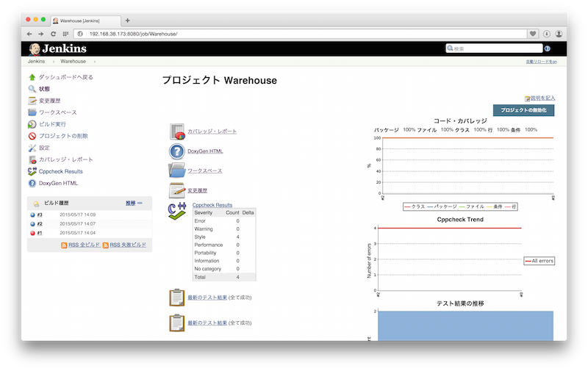Viewport: 588px width, 371px height.
Task: Enable auto reload link in header
Action: click(541, 62)
